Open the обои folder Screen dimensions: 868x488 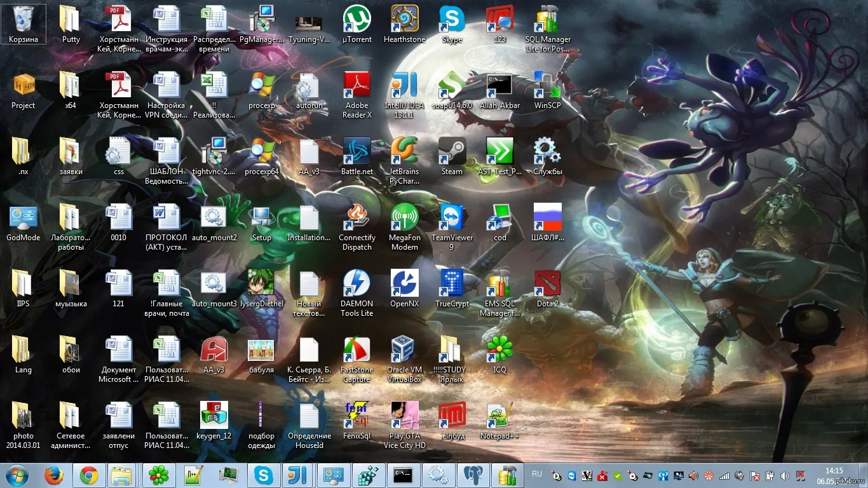71,355
